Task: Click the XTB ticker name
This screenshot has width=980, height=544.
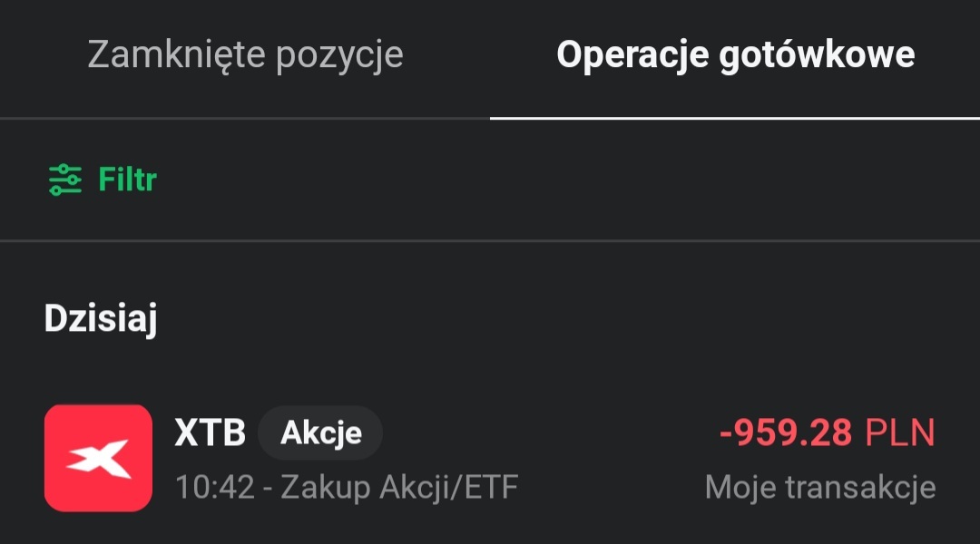Action: 210,433
